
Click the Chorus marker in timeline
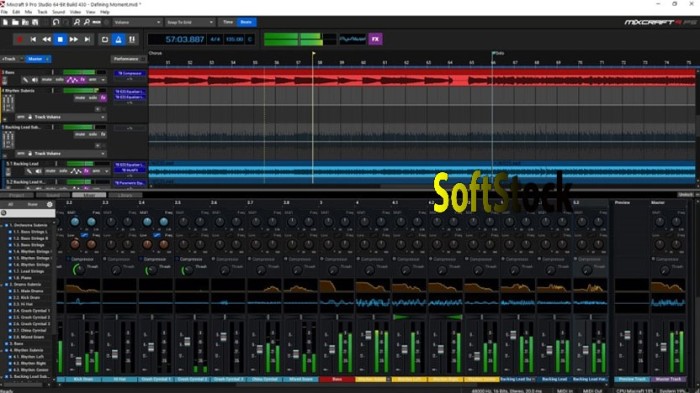(155, 53)
